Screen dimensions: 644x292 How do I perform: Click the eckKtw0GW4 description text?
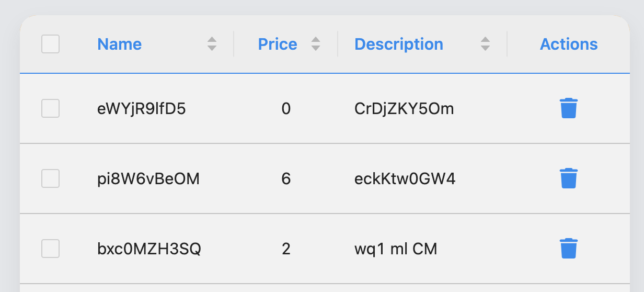405,179
